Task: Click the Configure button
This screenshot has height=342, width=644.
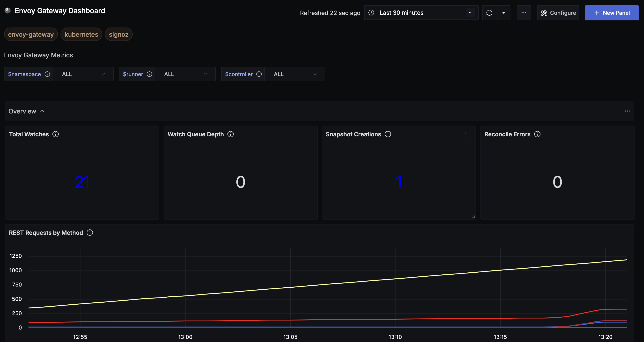Action: coord(558,13)
